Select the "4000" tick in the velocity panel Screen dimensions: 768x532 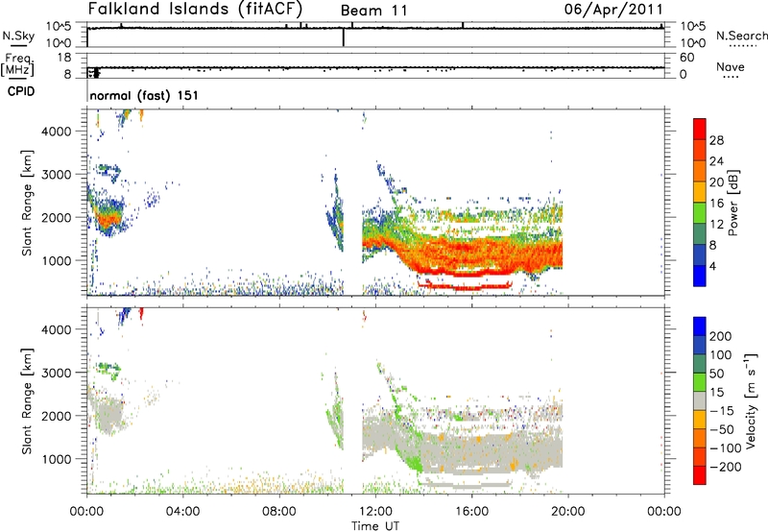(x=57, y=329)
